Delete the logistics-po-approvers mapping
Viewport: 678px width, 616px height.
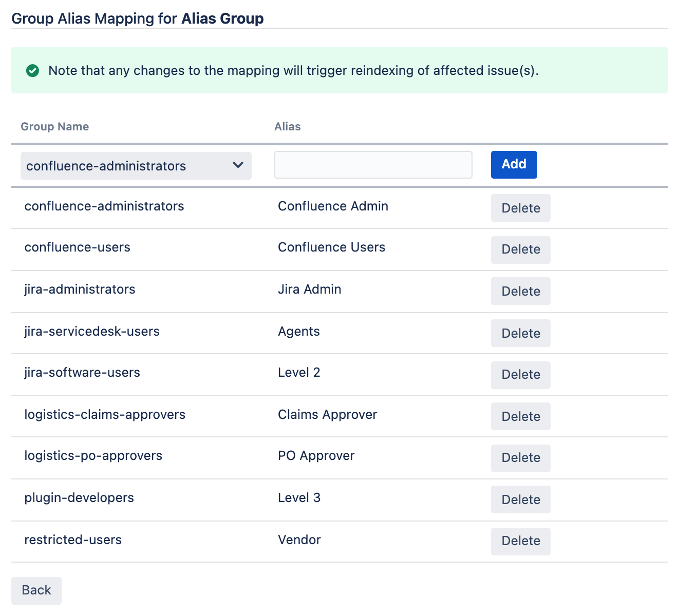pyautogui.click(x=520, y=458)
